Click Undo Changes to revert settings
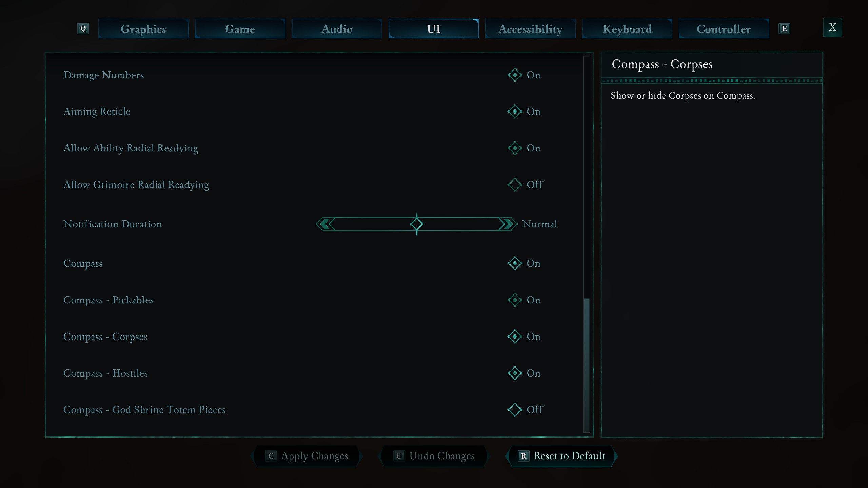 (434, 456)
